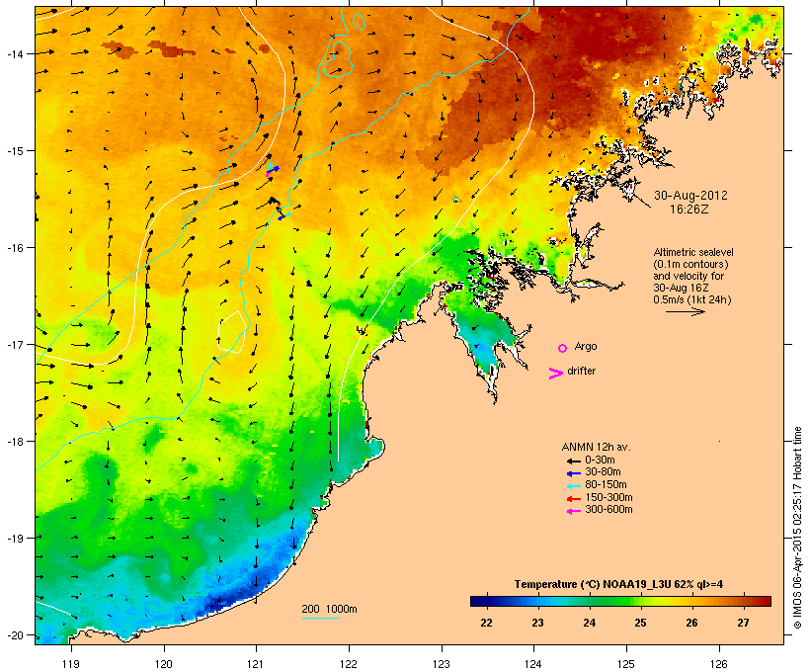Viewport: 810px width, 672px height.
Task: Click latitude axis label -14
Action: 15,53
